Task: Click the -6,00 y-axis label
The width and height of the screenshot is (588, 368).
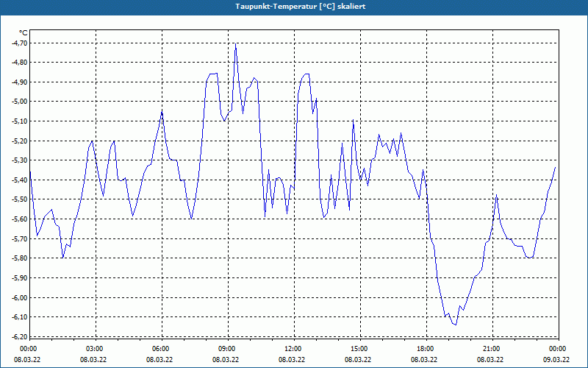Action: coord(20,297)
